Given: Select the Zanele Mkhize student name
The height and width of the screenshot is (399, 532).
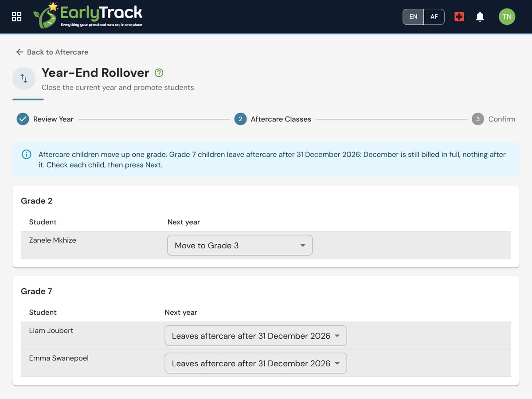Looking at the screenshot, I should 53,240.
